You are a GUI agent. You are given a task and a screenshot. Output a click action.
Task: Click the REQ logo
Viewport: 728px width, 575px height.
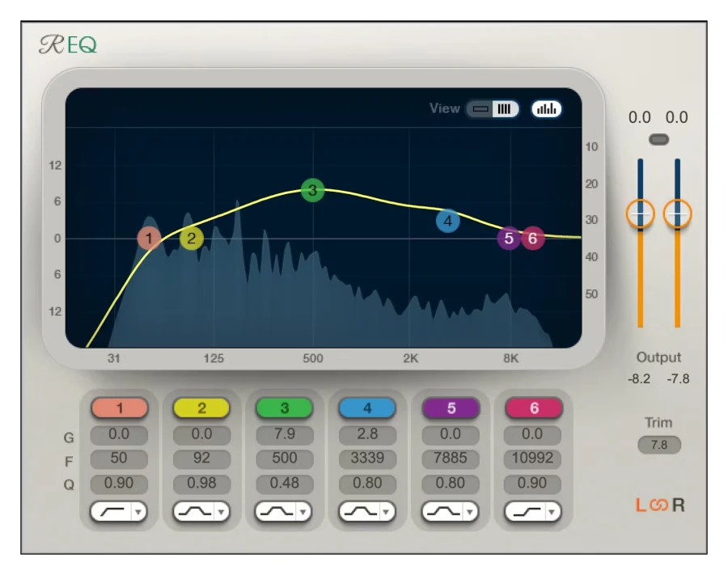tap(68, 45)
